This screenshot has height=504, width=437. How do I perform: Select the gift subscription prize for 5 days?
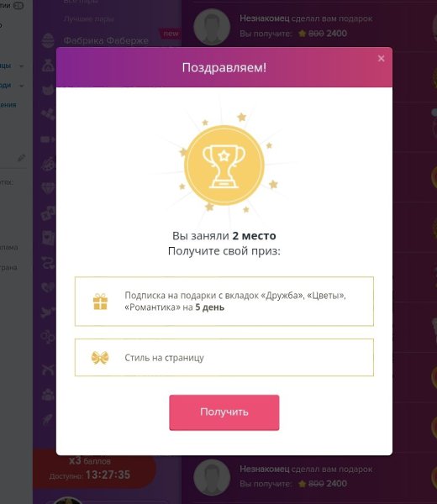pyautogui.click(x=224, y=302)
